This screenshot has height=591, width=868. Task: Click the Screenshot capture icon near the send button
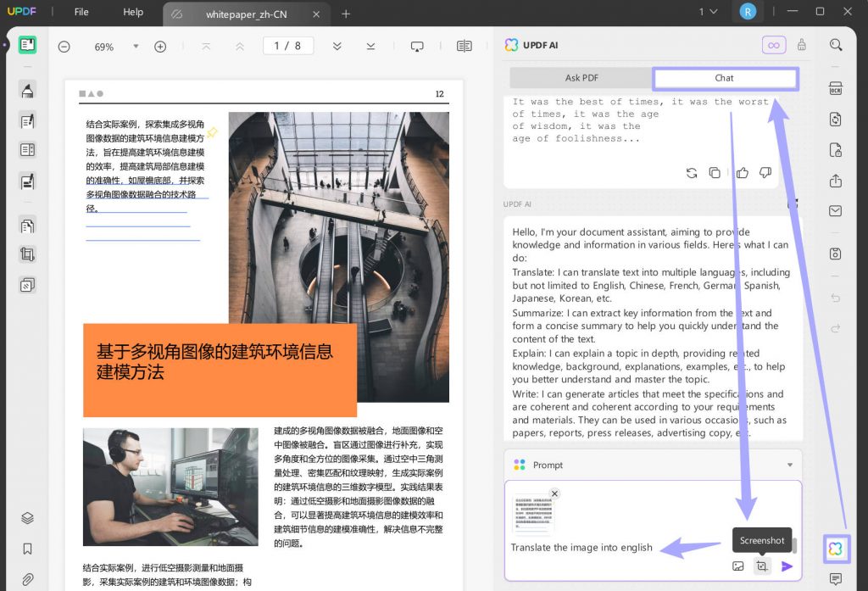pyautogui.click(x=762, y=566)
